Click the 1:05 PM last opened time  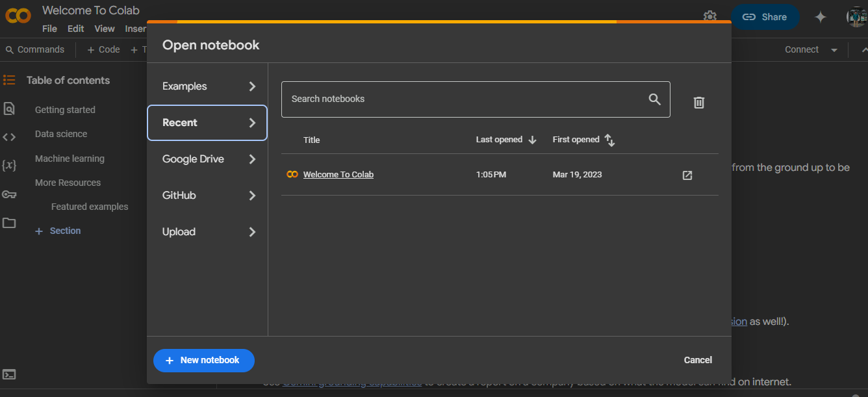pyautogui.click(x=491, y=175)
